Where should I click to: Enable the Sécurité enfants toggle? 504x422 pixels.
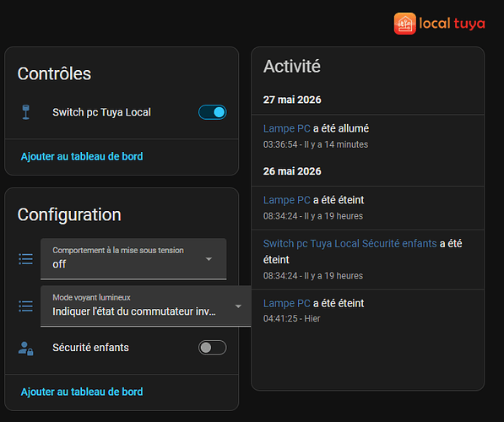pyautogui.click(x=213, y=348)
